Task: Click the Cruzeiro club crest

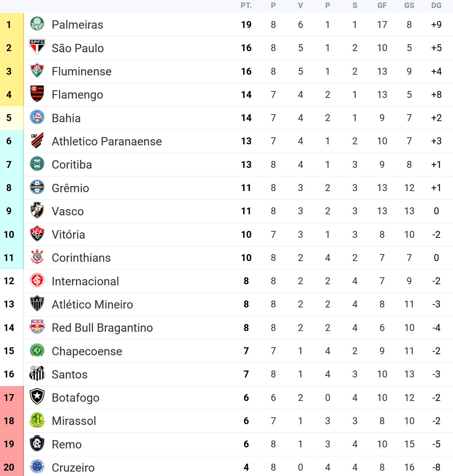Action: point(37,467)
